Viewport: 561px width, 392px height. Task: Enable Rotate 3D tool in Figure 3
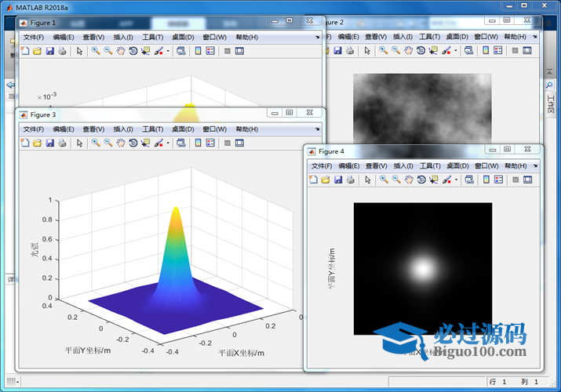point(133,143)
